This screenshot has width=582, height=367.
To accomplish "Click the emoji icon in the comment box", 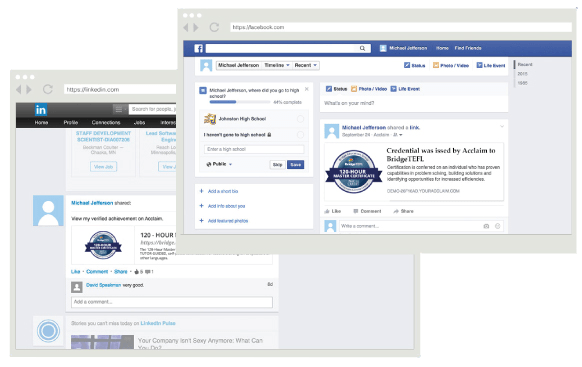I will tap(497, 226).
